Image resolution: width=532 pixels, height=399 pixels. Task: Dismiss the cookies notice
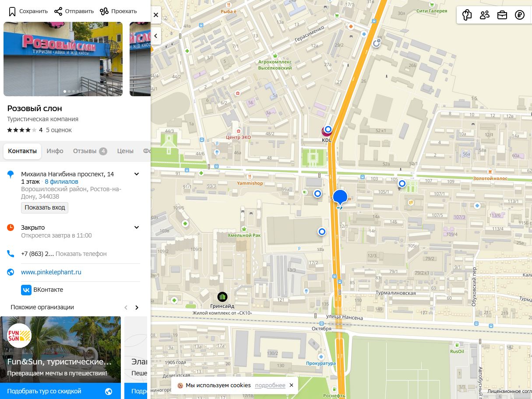pos(291,385)
